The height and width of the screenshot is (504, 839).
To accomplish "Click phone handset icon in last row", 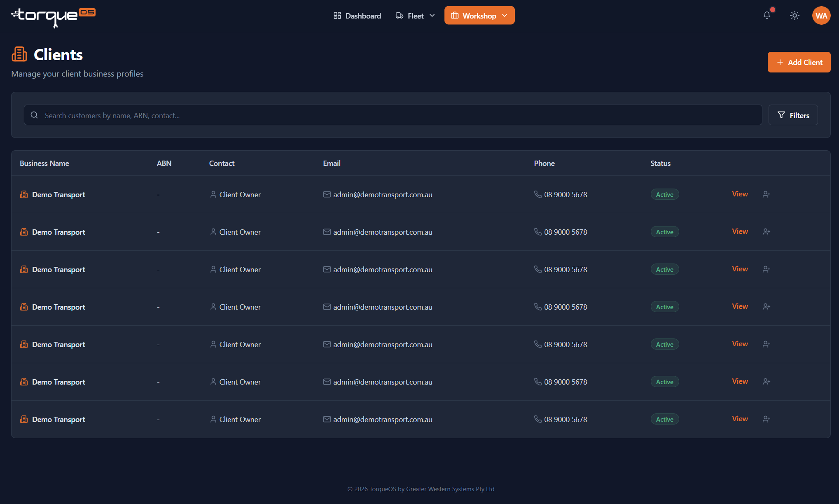I will (538, 419).
